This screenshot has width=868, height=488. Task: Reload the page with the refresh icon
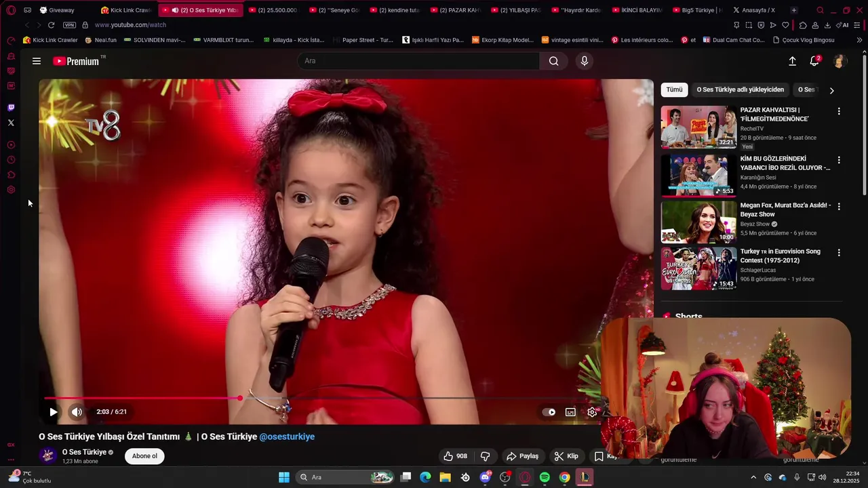tap(51, 25)
